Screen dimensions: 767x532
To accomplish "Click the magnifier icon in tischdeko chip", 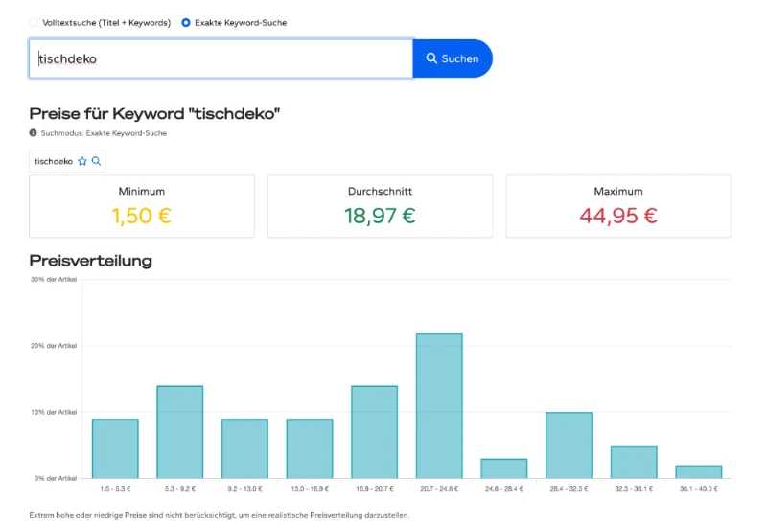I will 97,161.
